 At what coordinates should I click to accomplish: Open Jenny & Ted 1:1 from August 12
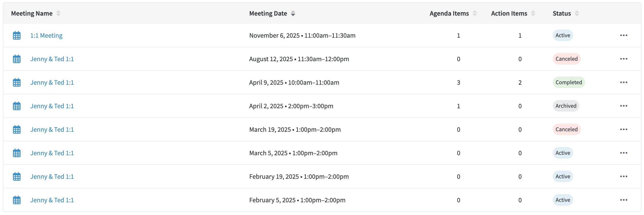pyautogui.click(x=52, y=59)
